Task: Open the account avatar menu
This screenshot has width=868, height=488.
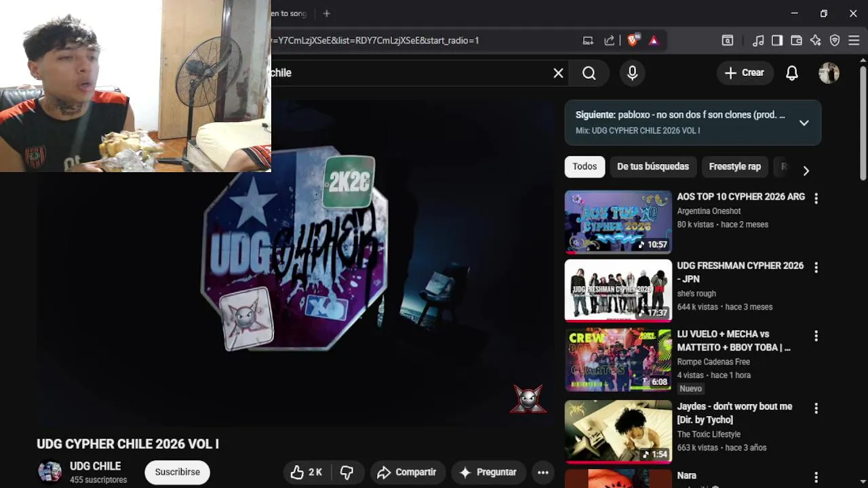Action: (829, 73)
